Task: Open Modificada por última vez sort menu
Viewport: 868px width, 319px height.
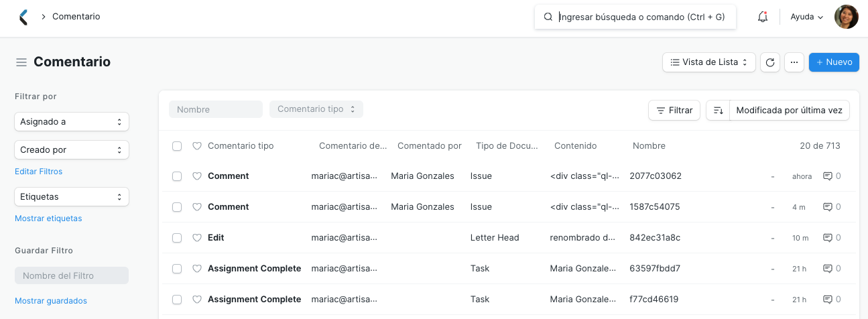Action: click(x=790, y=111)
